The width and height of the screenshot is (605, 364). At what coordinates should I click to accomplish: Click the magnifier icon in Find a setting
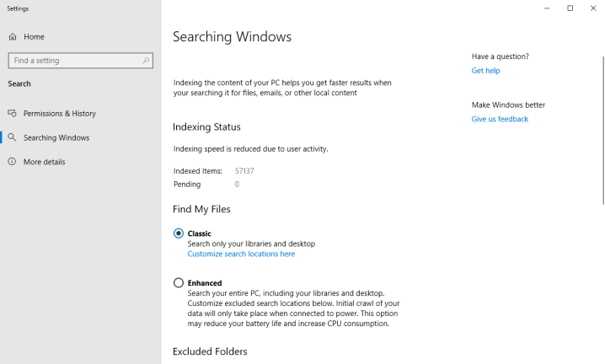tap(146, 61)
